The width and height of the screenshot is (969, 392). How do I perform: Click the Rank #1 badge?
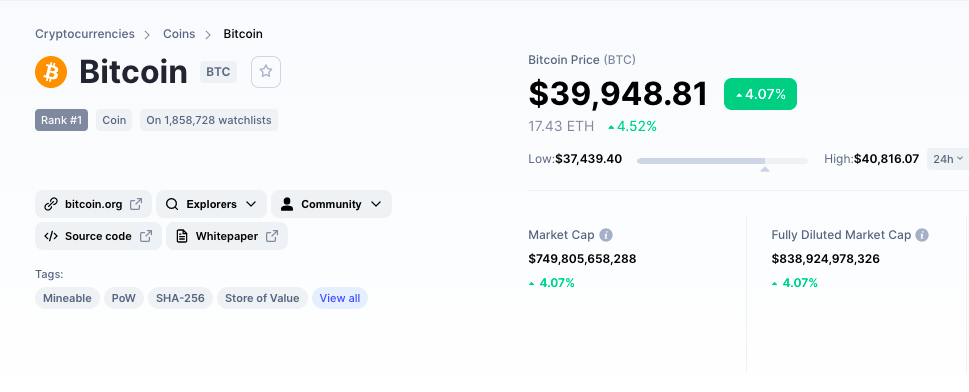62,120
